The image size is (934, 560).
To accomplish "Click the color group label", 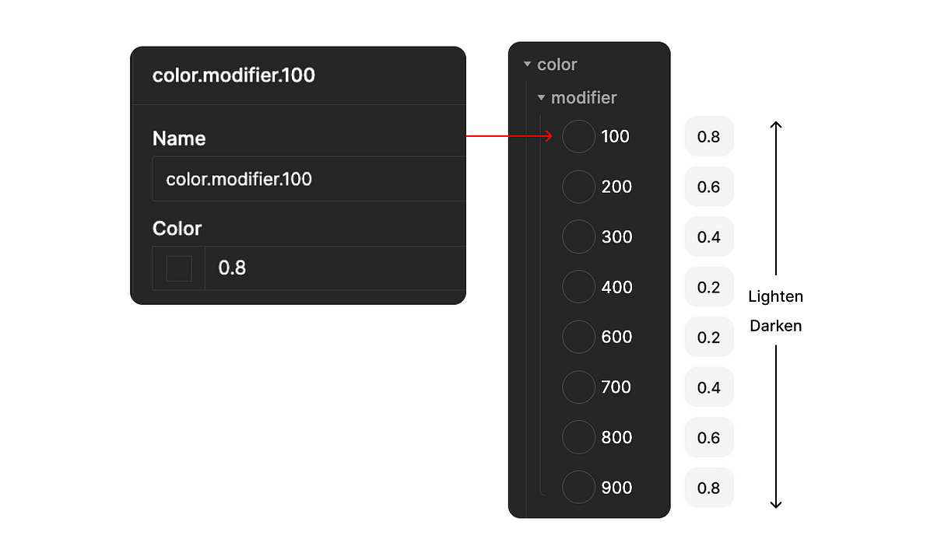I will (x=557, y=65).
